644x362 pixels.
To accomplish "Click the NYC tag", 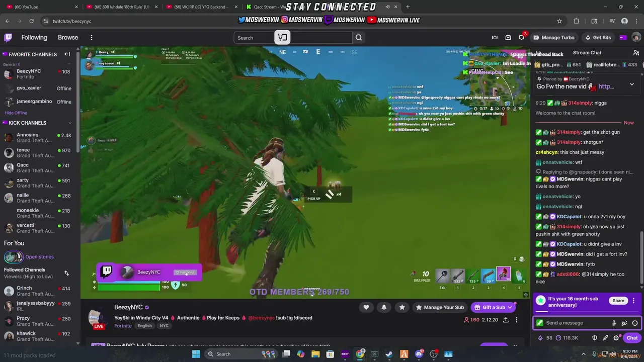I will click(x=164, y=326).
